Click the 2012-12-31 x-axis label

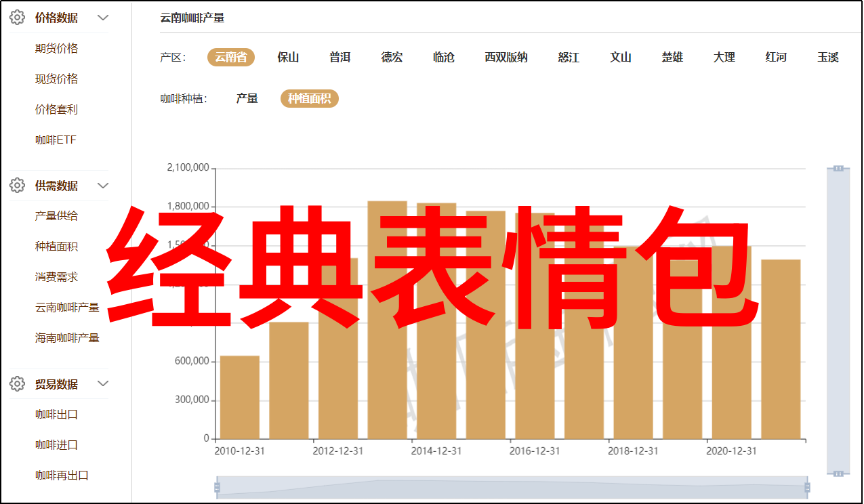click(338, 450)
